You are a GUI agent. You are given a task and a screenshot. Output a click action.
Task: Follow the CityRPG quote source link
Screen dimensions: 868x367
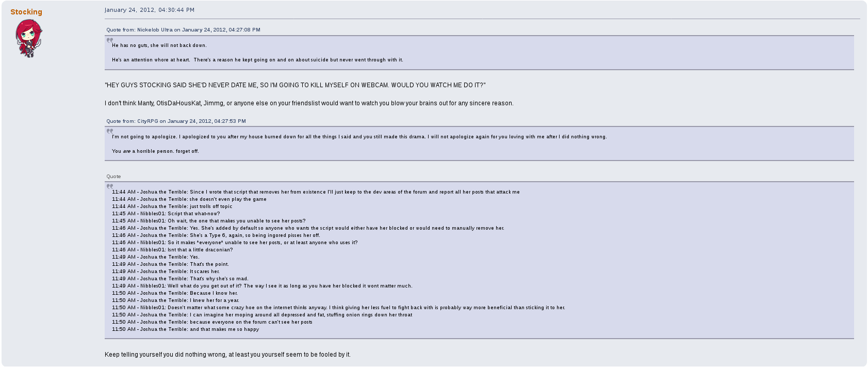(176, 121)
